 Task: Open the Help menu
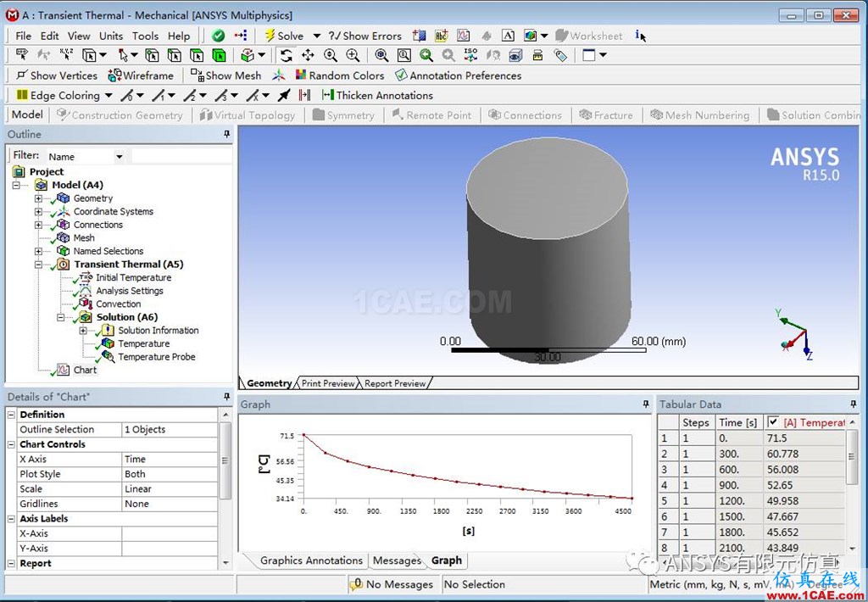tap(179, 36)
